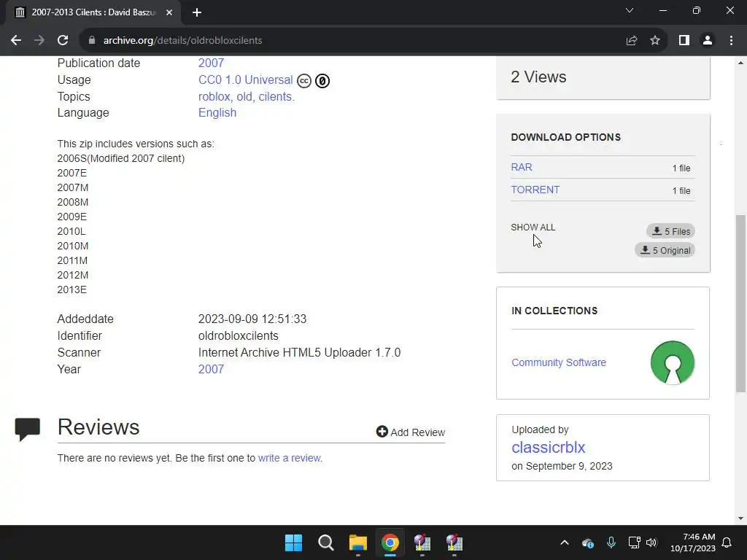Open the cilents topic link
The height and width of the screenshot is (560, 747).
[276, 97]
